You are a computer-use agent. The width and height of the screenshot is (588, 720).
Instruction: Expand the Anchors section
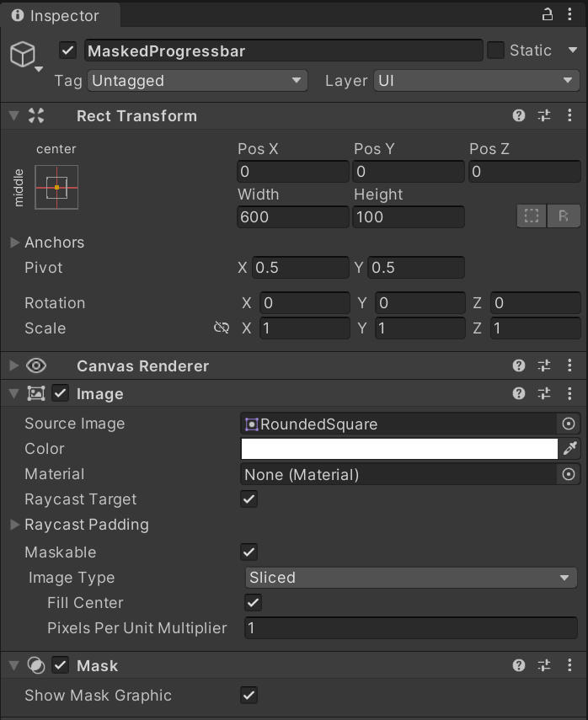pyautogui.click(x=13, y=243)
